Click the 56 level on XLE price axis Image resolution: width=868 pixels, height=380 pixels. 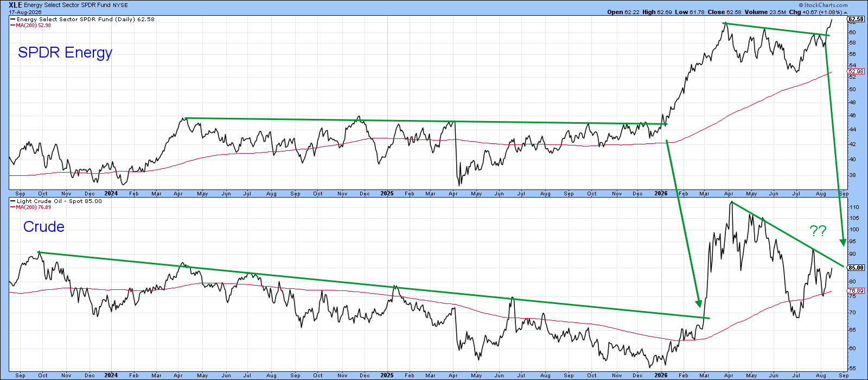point(851,54)
